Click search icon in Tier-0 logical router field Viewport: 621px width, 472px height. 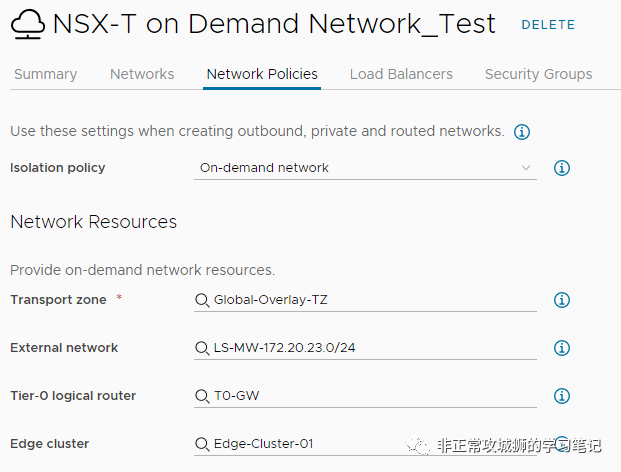point(203,396)
